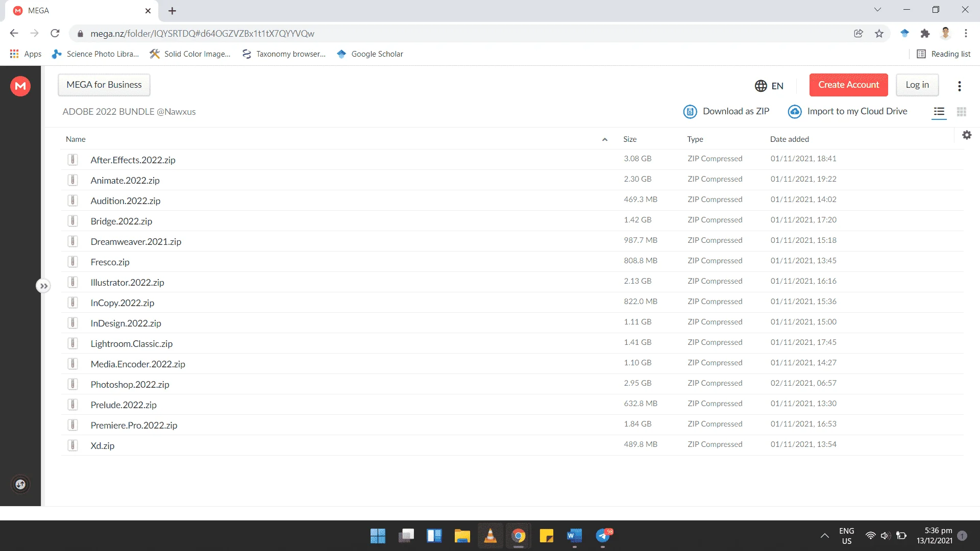
Task: Click the Download as ZIP icon
Action: click(690, 111)
